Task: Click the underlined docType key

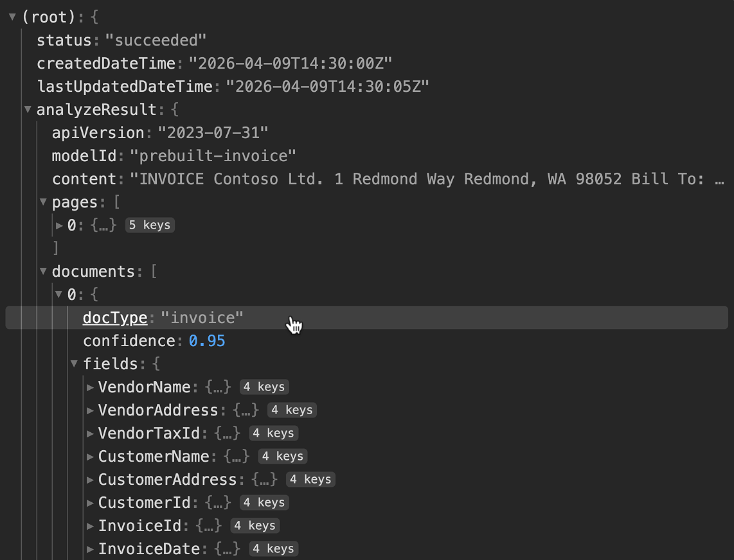Action: coord(115,318)
